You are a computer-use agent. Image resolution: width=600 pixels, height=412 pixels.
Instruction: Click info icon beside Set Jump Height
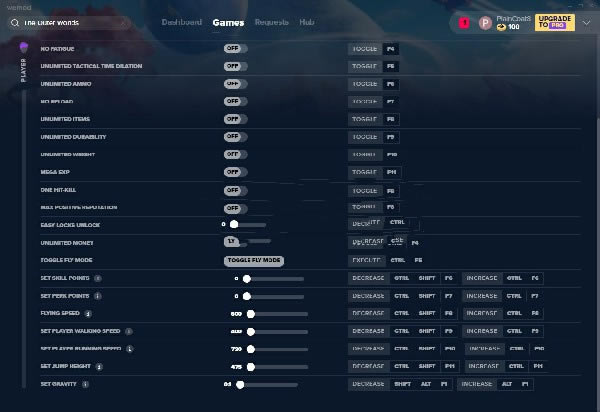click(x=99, y=366)
